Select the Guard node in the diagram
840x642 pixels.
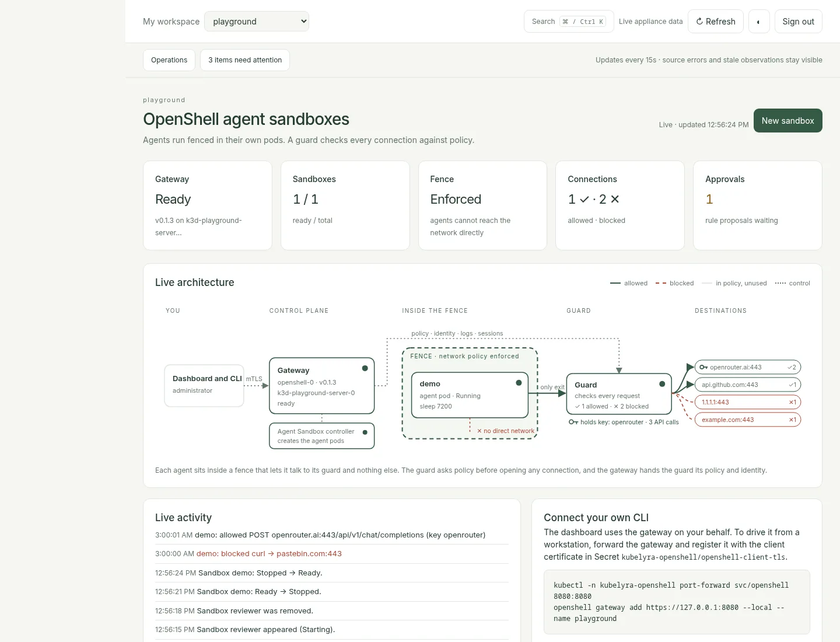pos(619,394)
